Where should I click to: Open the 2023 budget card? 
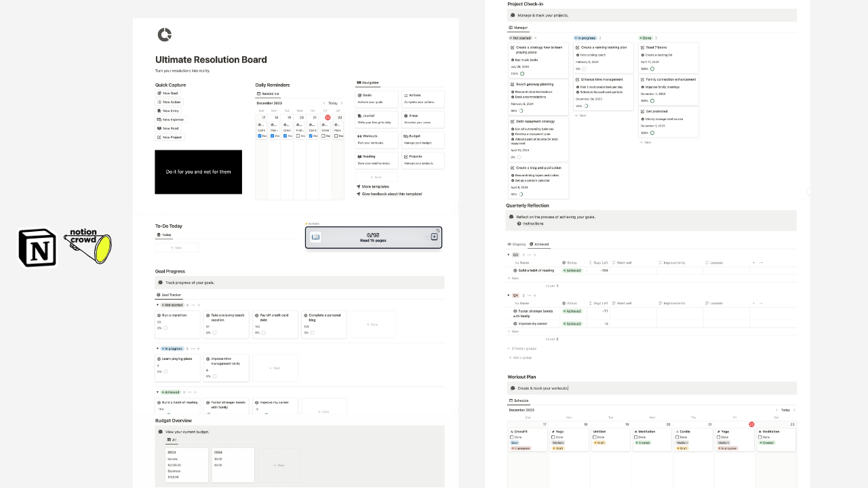187,465
